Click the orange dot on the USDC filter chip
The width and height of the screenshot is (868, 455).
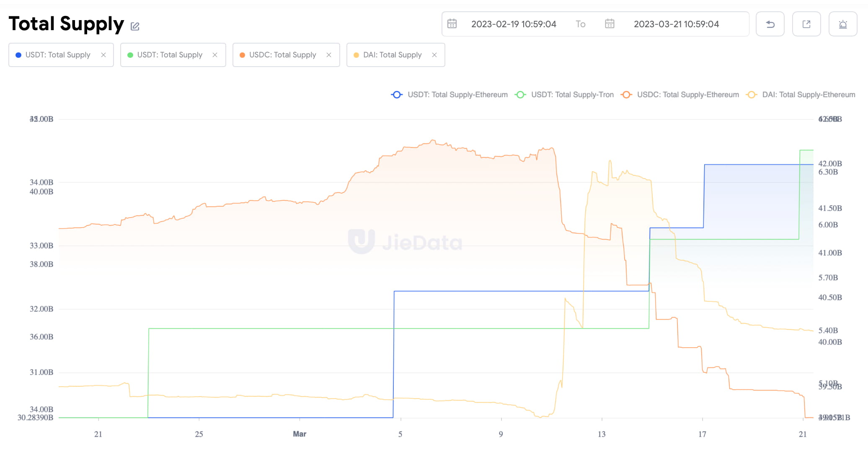tap(242, 54)
